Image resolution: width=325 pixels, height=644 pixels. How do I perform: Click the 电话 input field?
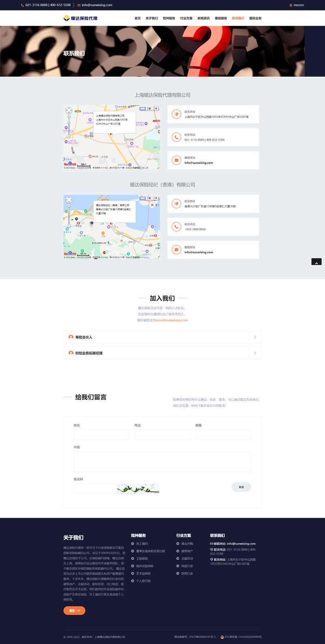pyautogui.click(x=162, y=435)
